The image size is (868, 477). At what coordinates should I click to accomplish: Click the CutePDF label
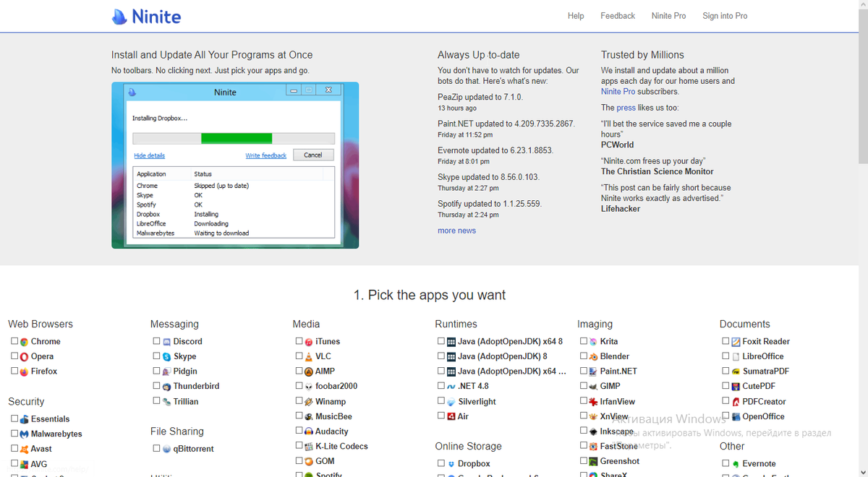[759, 386]
